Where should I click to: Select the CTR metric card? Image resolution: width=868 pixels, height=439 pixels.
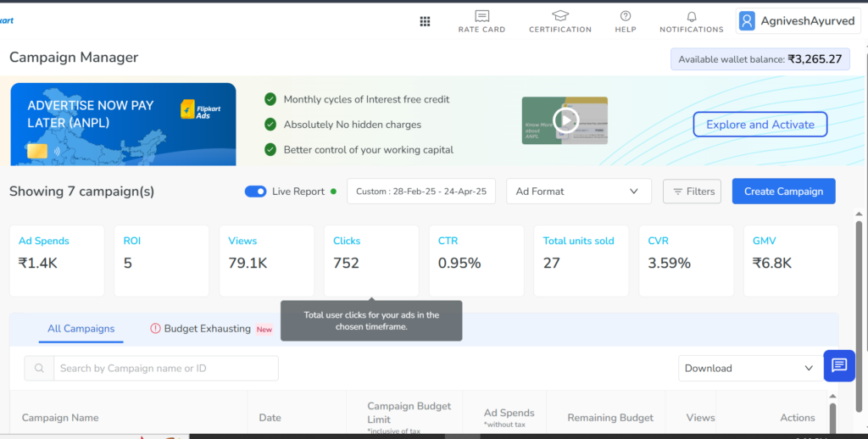tap(476, 261)
